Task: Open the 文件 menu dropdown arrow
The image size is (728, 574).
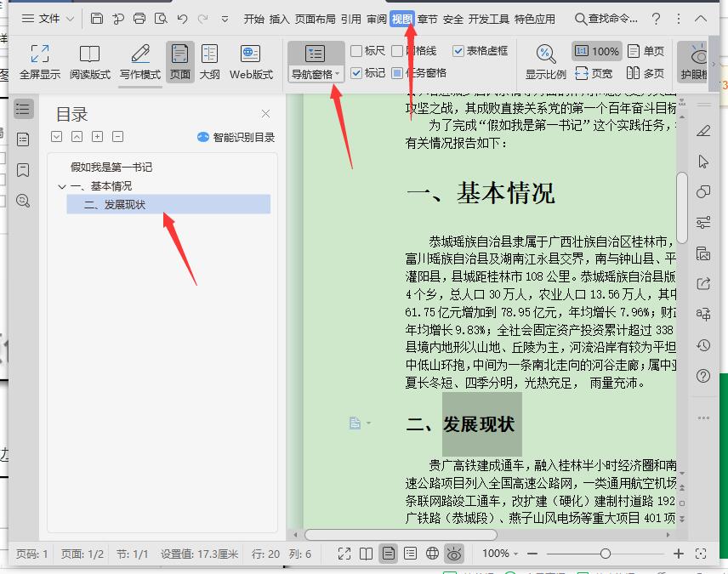Action: 70,19
